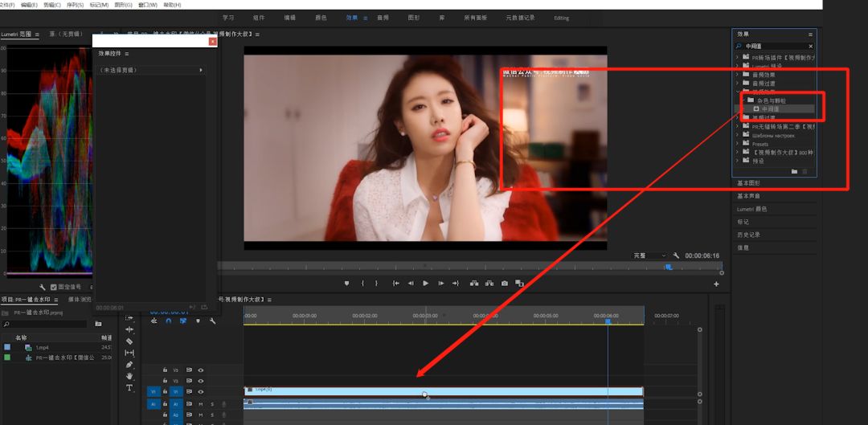Toggle V1 track eye visibility

click(x=200, y=392)
